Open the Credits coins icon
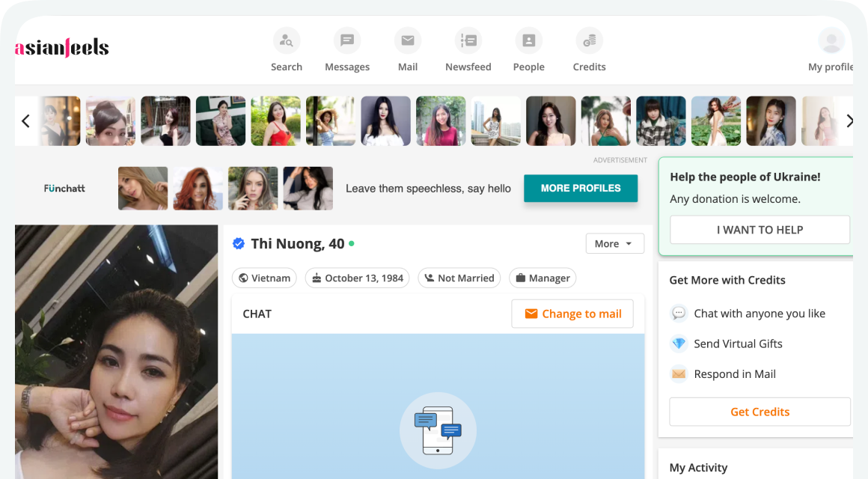 (x=589, y=41)
